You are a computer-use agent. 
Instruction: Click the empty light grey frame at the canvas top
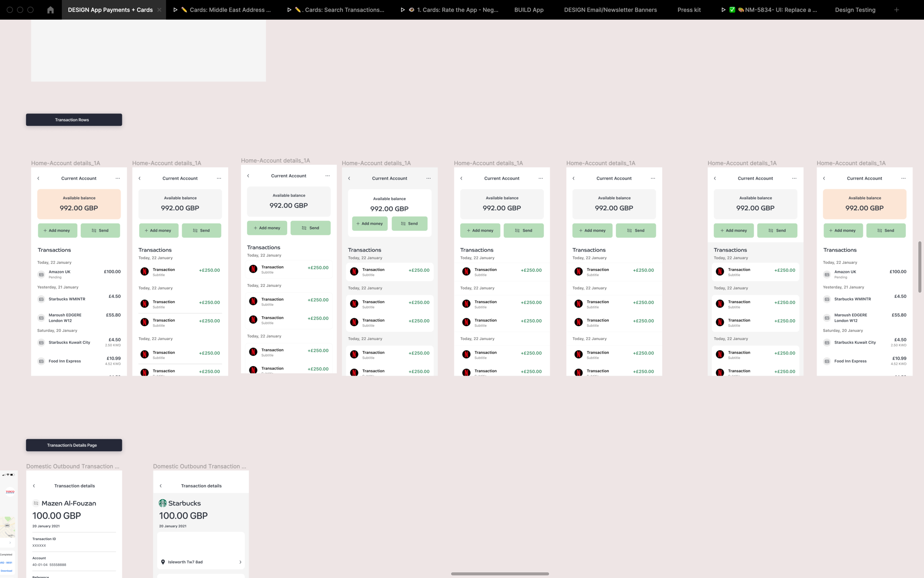(148, 50)
